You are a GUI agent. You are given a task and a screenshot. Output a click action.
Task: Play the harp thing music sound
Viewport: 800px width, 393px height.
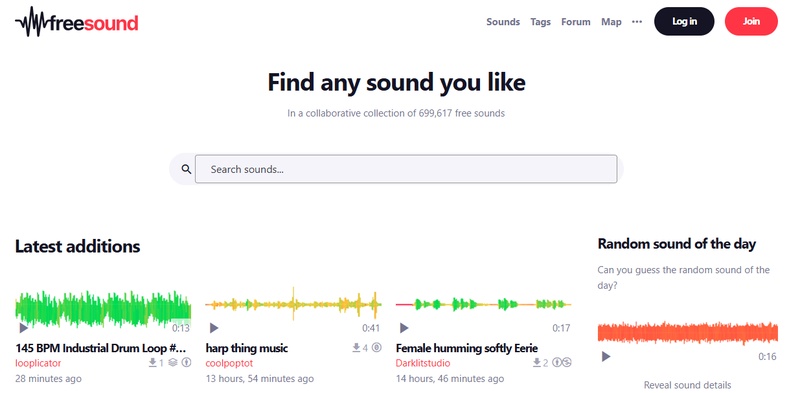[x=214, y=328]
